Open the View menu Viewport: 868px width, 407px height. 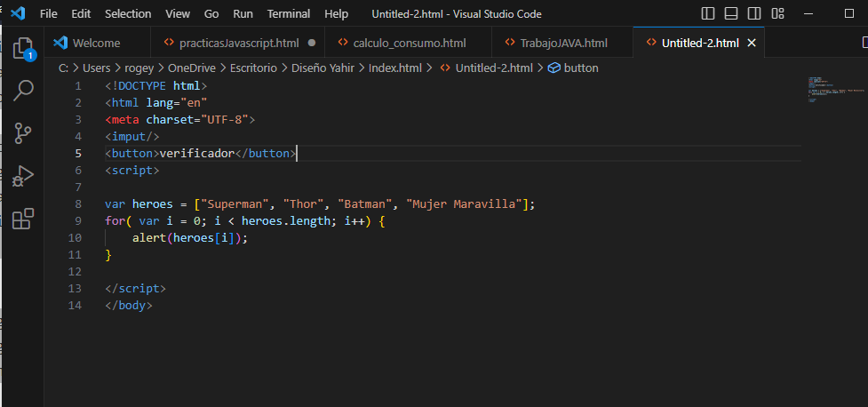[x=178, y=14]
